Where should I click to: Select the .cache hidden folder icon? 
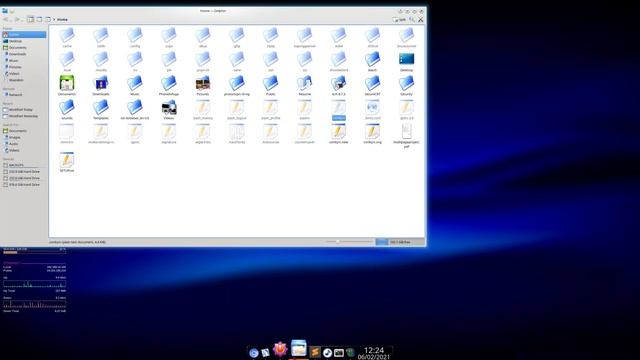tap(67, 36)
